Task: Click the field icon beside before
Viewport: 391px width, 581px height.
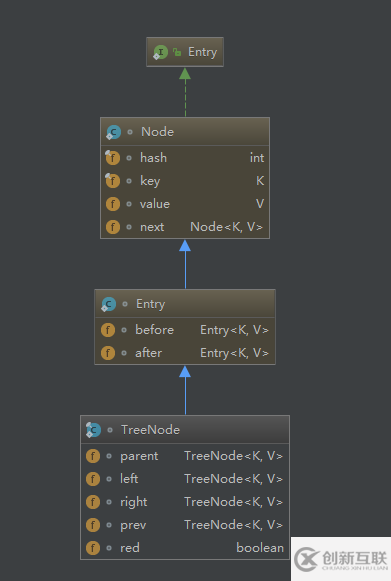Action: [108, 330]
